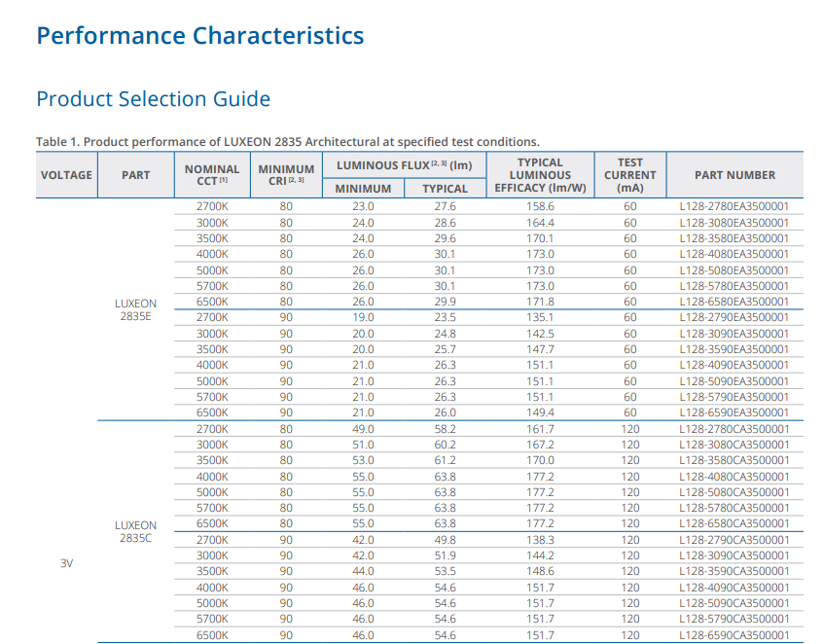Viewport: 823px width, 644px height.
Task: Click part number L128-2780CA3500001
Action: [734, 429]
